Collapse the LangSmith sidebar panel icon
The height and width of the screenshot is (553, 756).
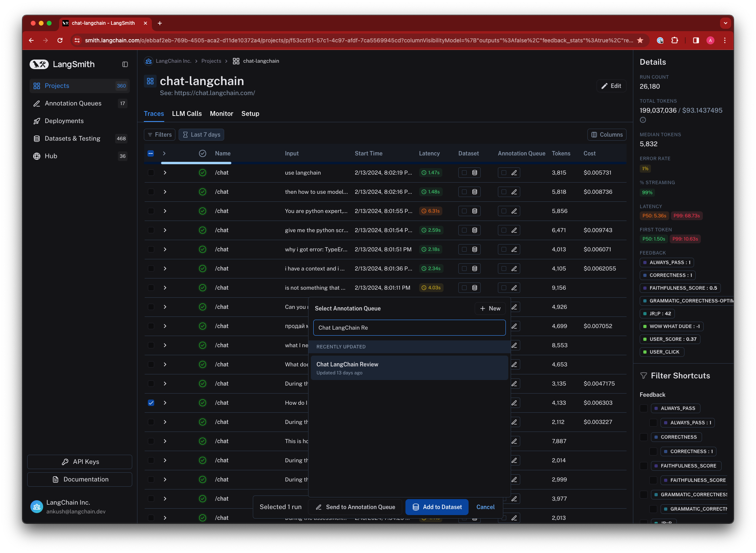125,64
